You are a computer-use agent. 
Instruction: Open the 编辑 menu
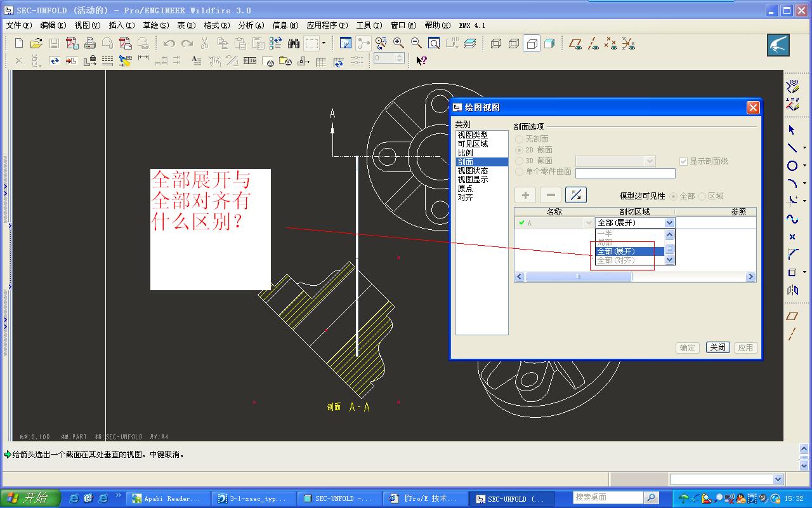coord(53,25)
